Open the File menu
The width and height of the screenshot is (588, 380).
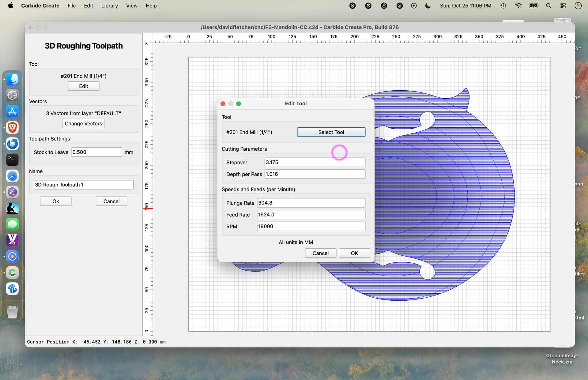[x=71, y=6]
